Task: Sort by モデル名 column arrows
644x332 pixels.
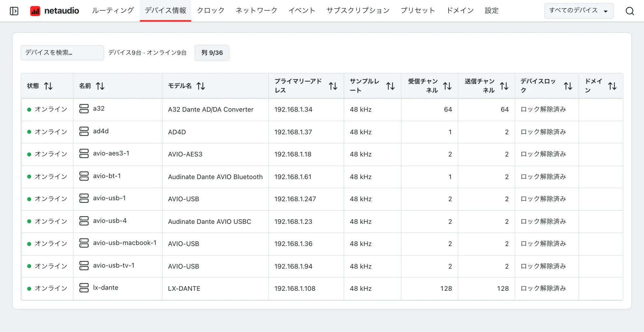Action: tap(201, 86)
